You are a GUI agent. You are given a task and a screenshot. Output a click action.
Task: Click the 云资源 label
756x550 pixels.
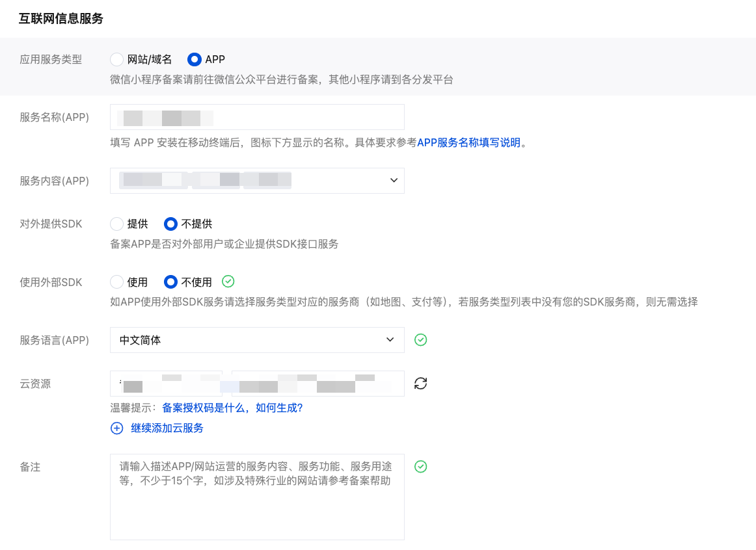pyautogui.click(x=34, y=384)
